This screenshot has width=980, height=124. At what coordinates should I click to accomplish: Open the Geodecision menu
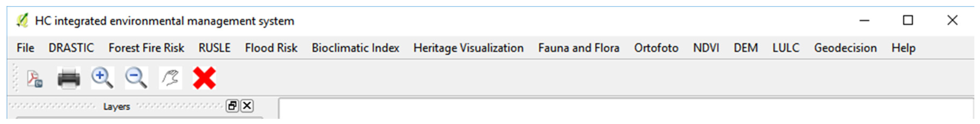click(845, 48)
